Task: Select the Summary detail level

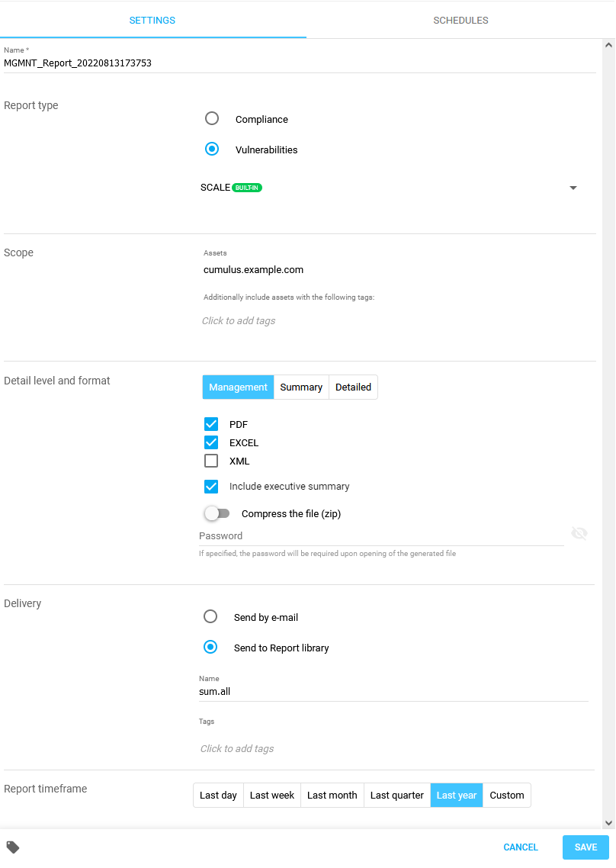Action: [x=300, y=387]
